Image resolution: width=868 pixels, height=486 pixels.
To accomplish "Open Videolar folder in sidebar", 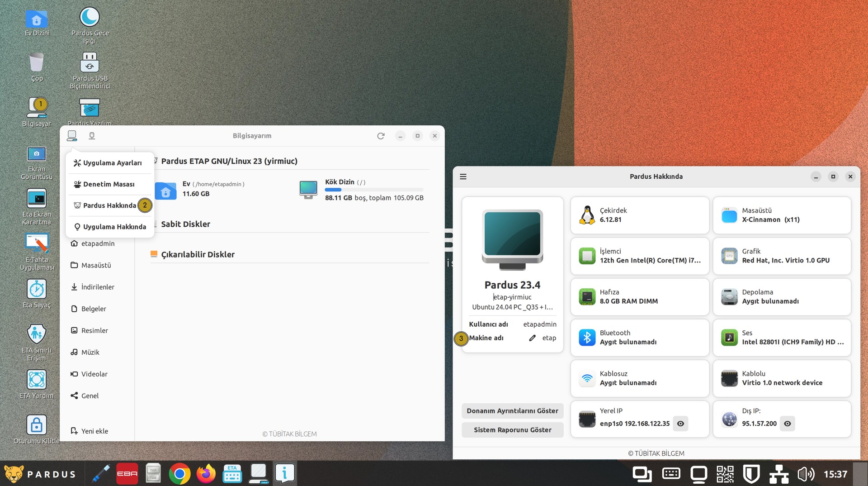I will [x=97, y=374].
